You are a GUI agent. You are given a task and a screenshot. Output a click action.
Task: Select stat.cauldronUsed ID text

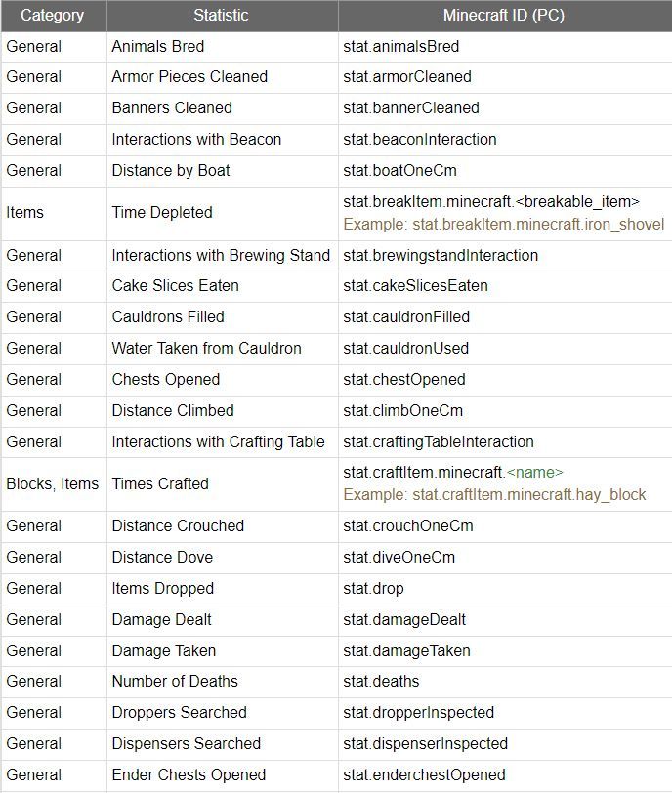(406, 349)
